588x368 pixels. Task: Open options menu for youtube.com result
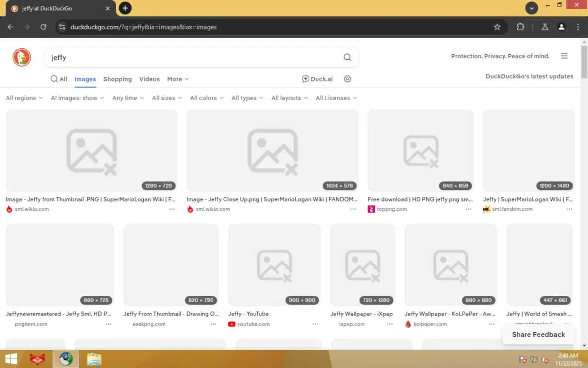click(x=316, y=324)
